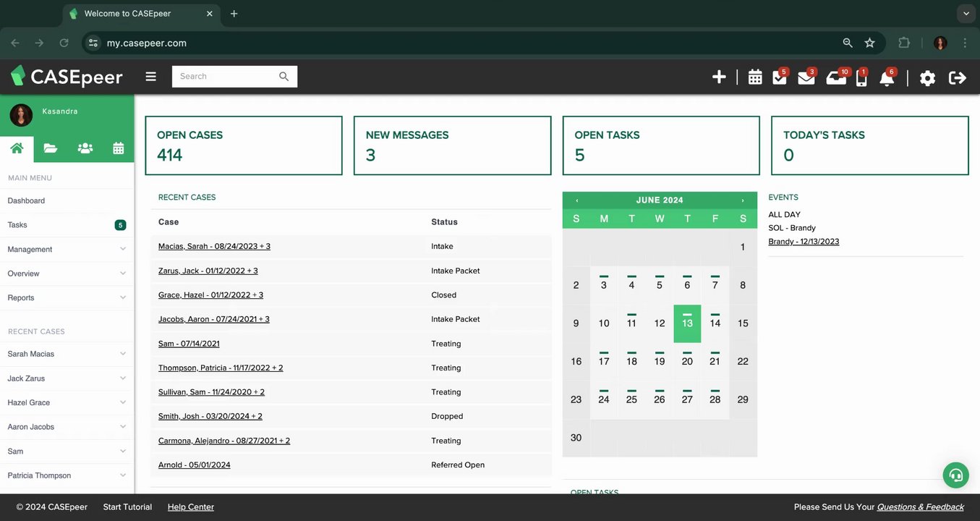Open the envelope messages icon with badge 3
Image resolution: width=980 pixels, height=521 pixels.
coord(806,77)
